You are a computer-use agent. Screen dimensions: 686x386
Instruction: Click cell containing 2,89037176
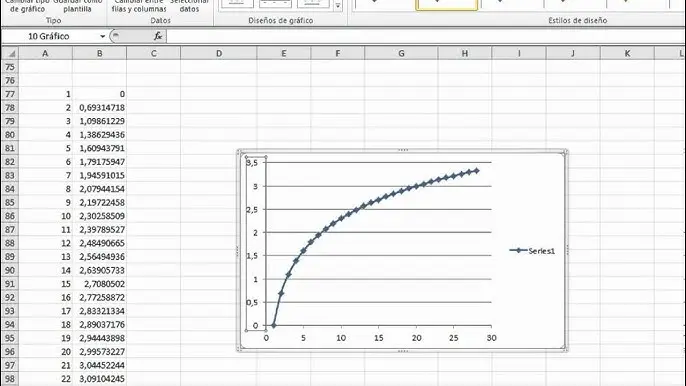[x=99, y=325]
